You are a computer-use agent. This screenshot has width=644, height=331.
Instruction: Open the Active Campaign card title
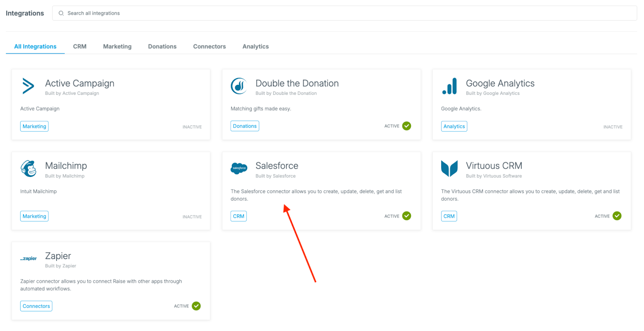[80, 83]
